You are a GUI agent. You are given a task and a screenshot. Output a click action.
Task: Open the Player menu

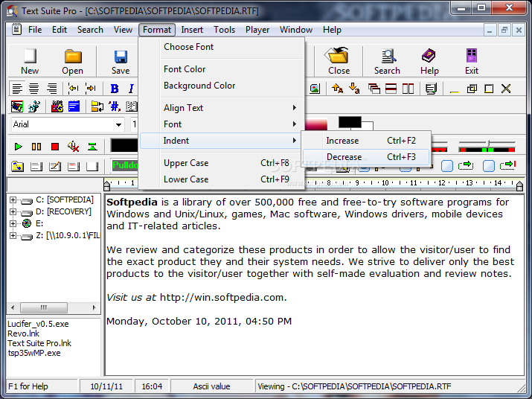click(x=257, y=30)
